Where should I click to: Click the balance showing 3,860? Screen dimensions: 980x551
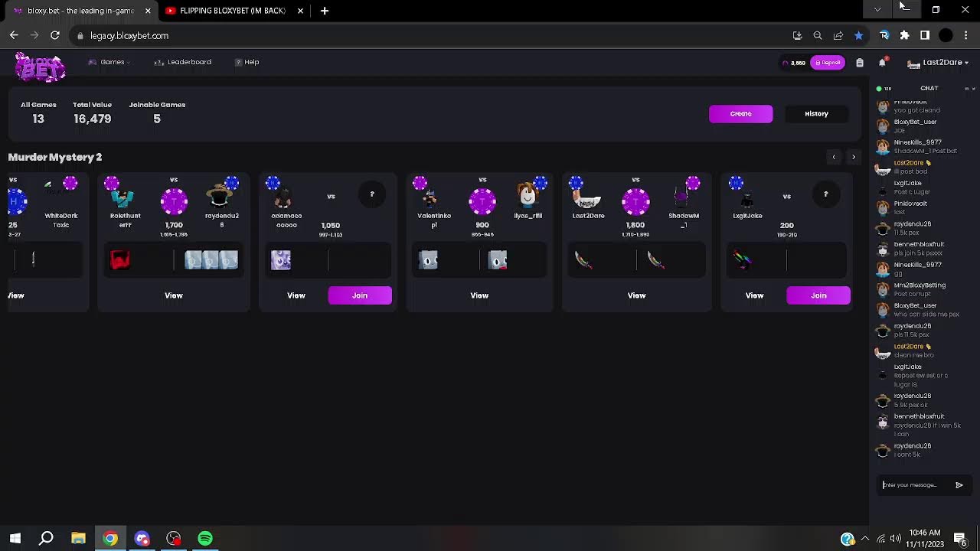794,63
